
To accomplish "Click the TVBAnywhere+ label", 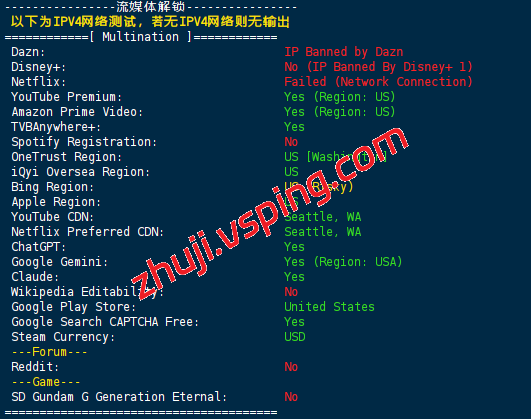I will pyautogui.click(x=56, y=127).
